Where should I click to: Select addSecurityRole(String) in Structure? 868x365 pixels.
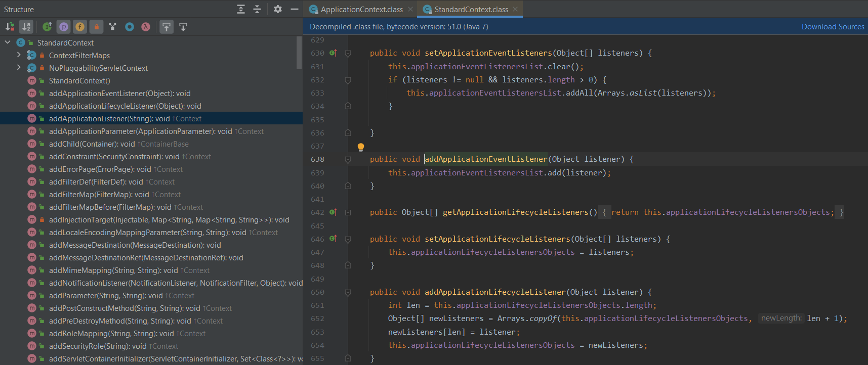pos(151,346)
